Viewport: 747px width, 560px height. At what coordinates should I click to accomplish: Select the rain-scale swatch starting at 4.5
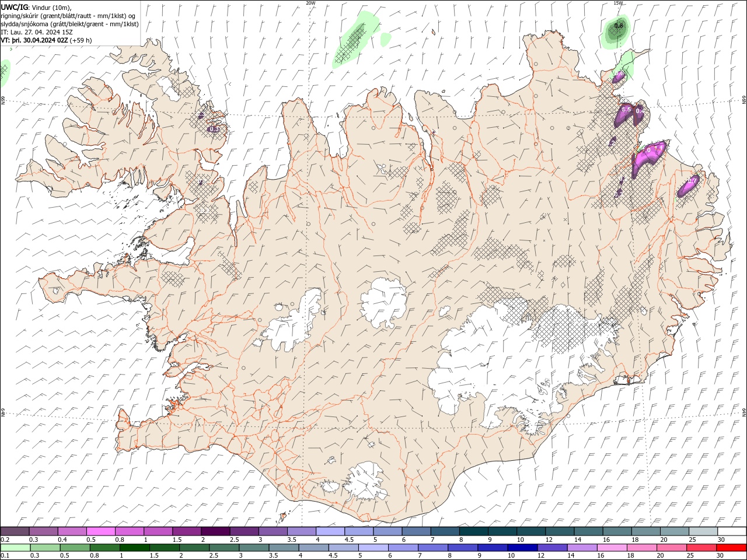343,548
